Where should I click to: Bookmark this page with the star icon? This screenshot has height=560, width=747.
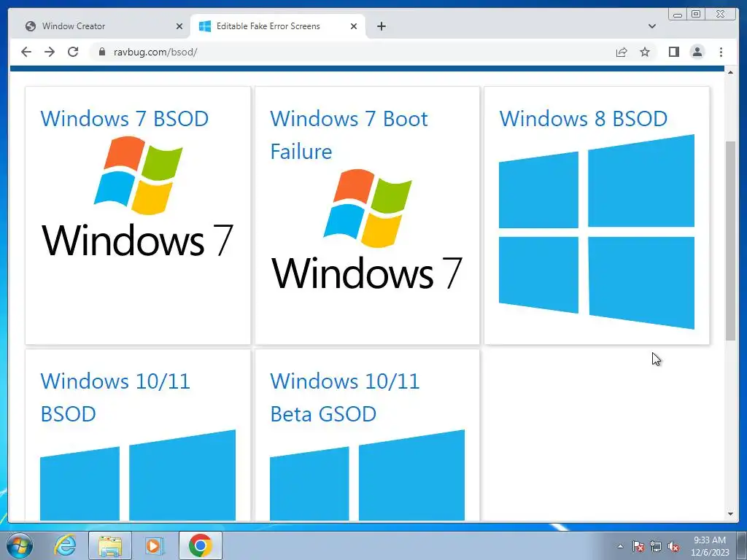point(645,52)
